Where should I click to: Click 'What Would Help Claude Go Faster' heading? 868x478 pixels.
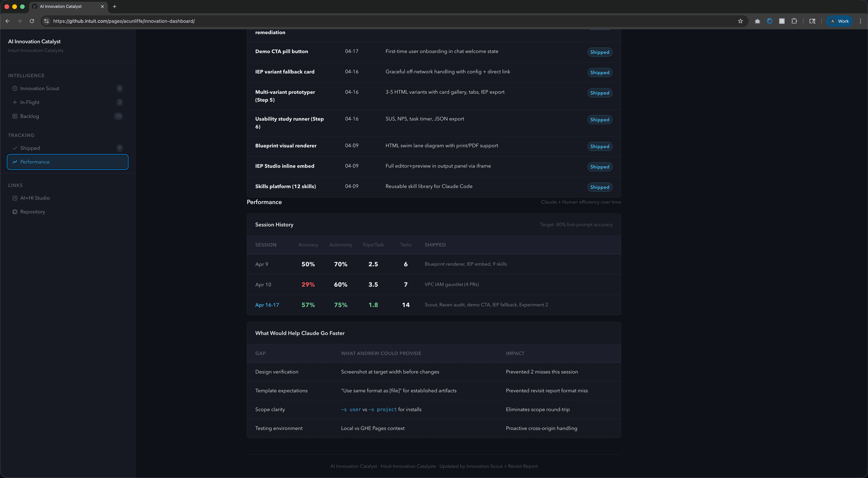[300, 333]
